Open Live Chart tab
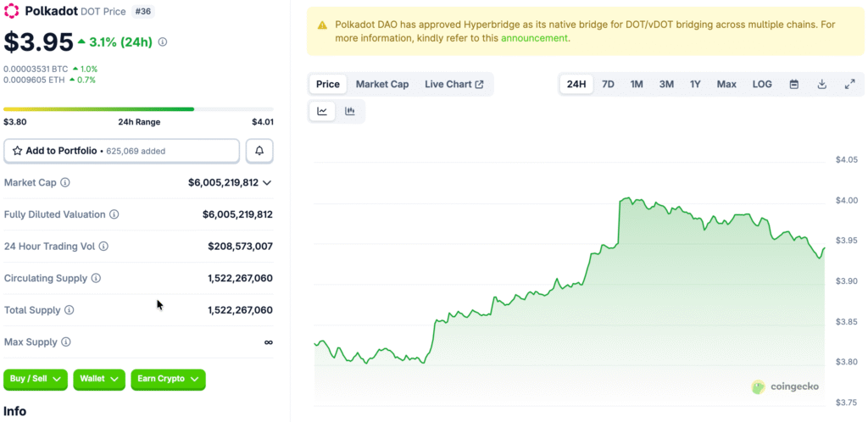Viewport: 868px width, 422px height. tap(454, 84)
